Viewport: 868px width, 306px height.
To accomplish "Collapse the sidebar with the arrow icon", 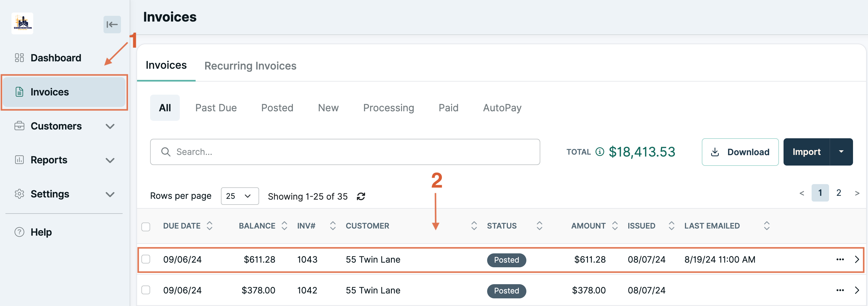I will pos(112,24).
